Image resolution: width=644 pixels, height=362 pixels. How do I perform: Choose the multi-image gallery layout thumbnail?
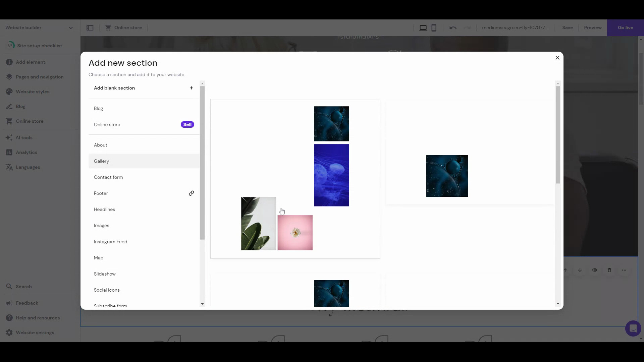coord(295,179)
